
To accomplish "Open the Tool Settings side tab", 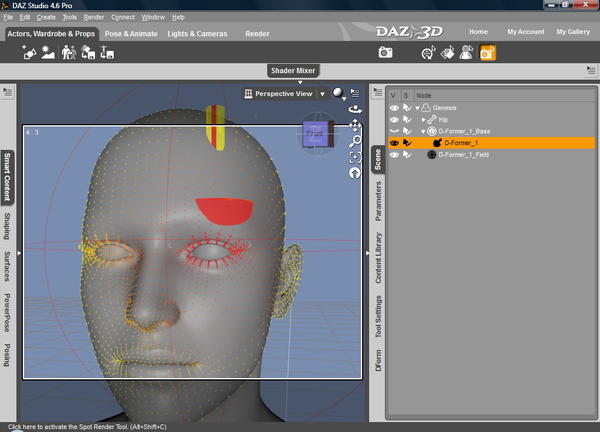I will pyautogui.click(x=378, y=316).
